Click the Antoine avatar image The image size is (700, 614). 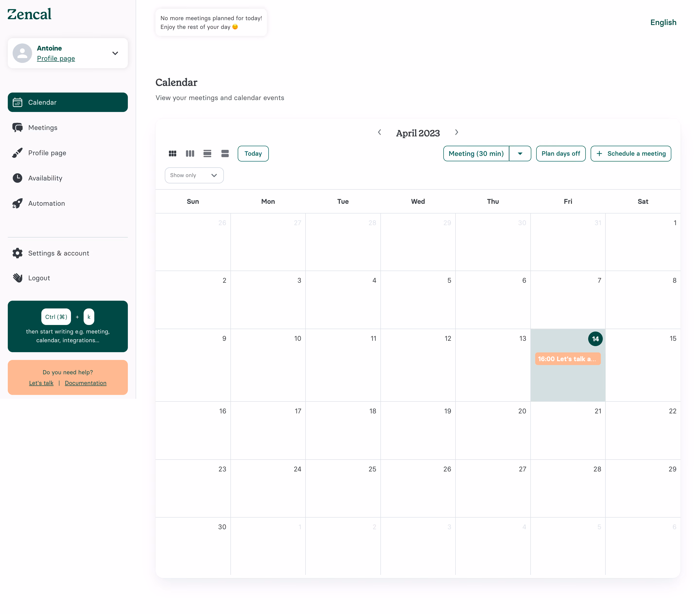[x=22, y=53]
